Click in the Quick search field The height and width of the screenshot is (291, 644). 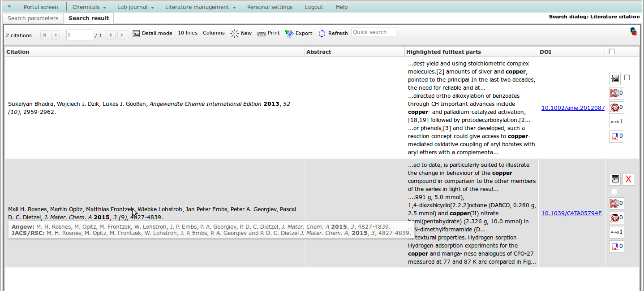pyautogui.click(x=374, y=32)
